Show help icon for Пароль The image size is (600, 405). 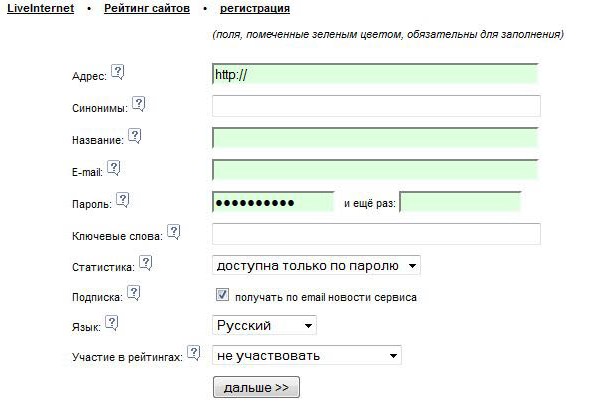click(x=122, y=199)
